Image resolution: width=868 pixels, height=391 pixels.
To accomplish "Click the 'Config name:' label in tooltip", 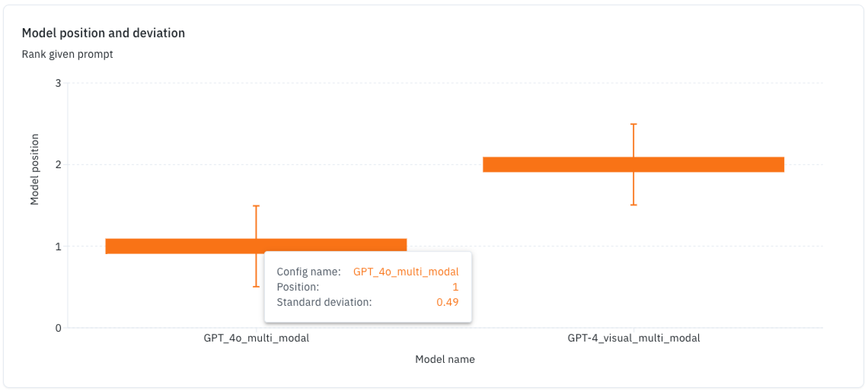I will point(308,272).
